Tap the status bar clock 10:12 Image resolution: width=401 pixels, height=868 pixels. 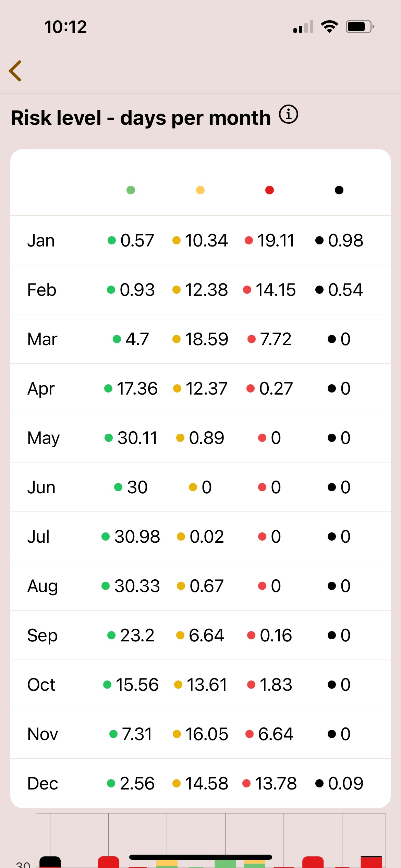[65, 27]
